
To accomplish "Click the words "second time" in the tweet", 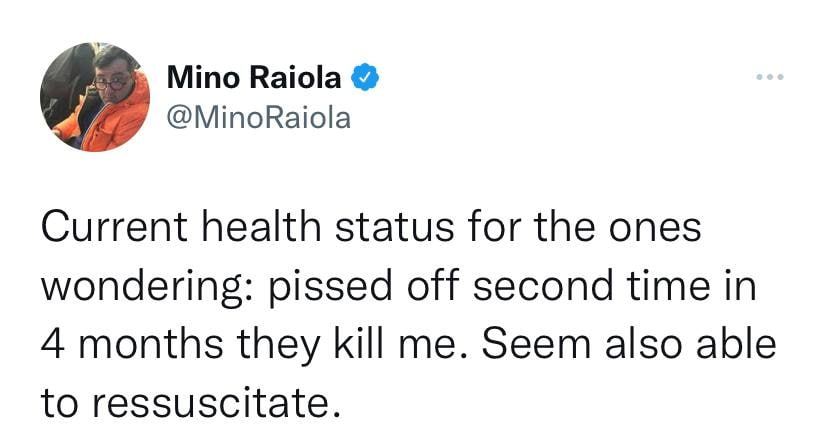I will point(592,285).
